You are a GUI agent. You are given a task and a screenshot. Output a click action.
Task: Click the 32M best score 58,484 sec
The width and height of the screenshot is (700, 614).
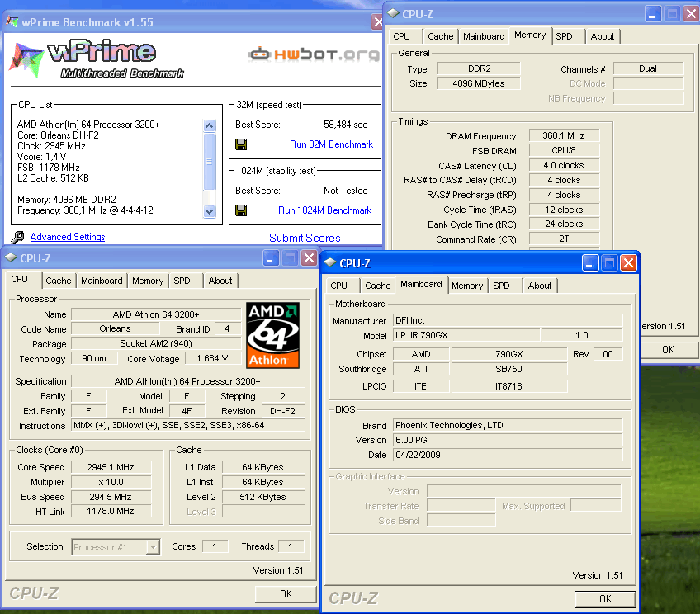[346, 125]
